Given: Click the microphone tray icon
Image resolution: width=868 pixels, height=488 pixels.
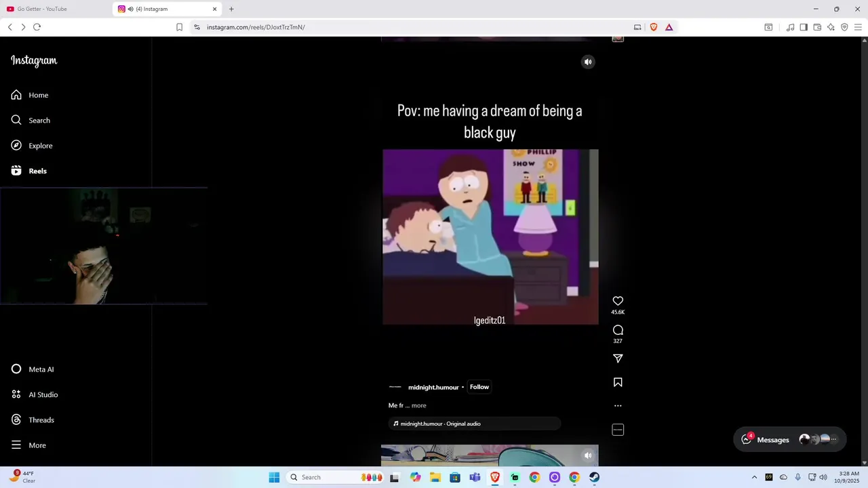Looking at the screenshot, I should 798,477.
